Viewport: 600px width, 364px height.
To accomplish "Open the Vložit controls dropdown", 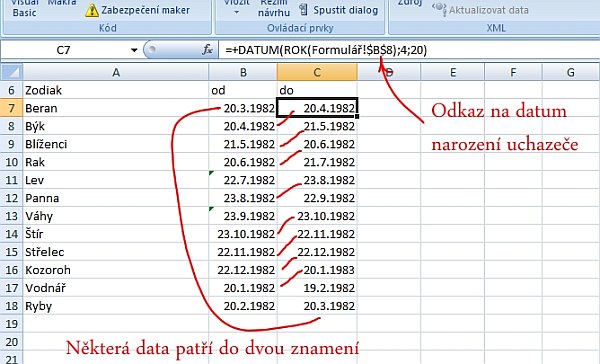I will (236, 8).
